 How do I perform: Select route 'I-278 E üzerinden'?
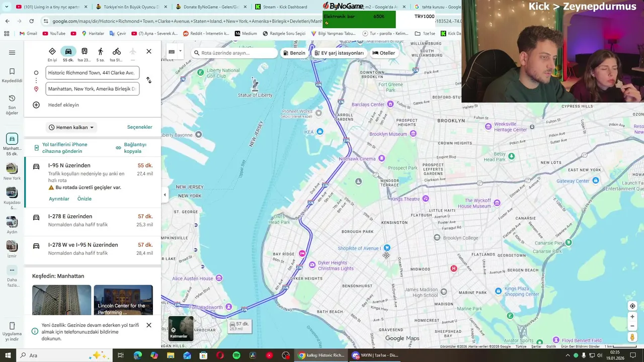click(x=93, y=221)
